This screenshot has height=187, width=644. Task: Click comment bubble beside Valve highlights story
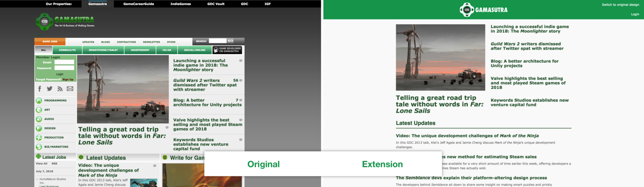click(241, 120)
